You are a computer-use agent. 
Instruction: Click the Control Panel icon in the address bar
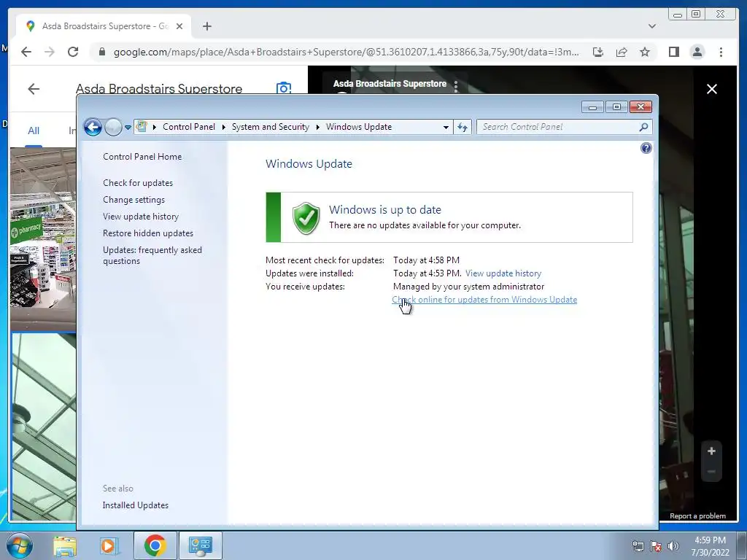point(142,127)
